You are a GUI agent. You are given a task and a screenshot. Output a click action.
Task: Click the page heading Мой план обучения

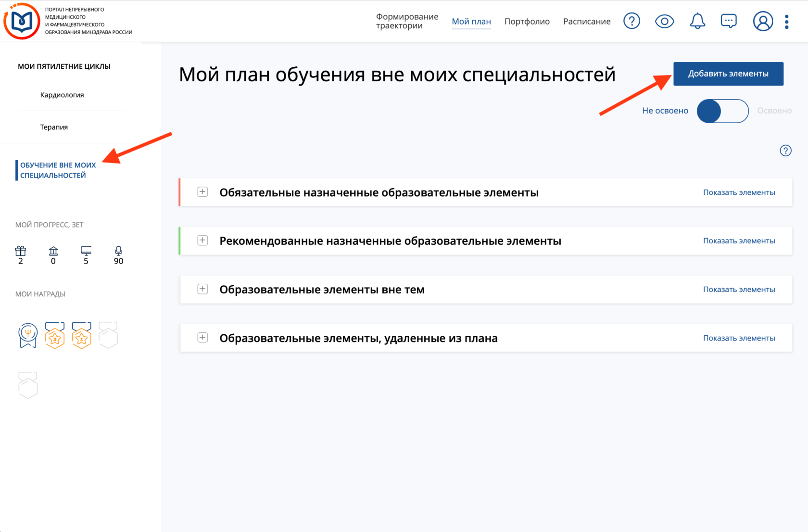(x=397, y=75)
